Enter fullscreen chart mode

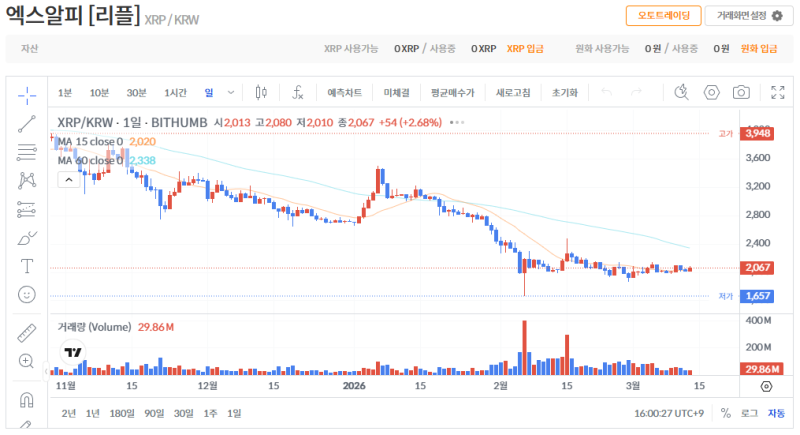[x=778, y=92]
